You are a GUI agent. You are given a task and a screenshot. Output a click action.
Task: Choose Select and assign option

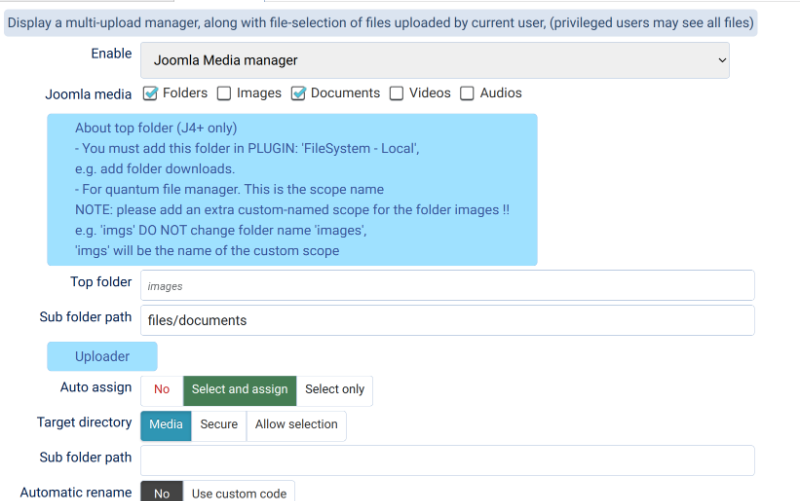239,390
